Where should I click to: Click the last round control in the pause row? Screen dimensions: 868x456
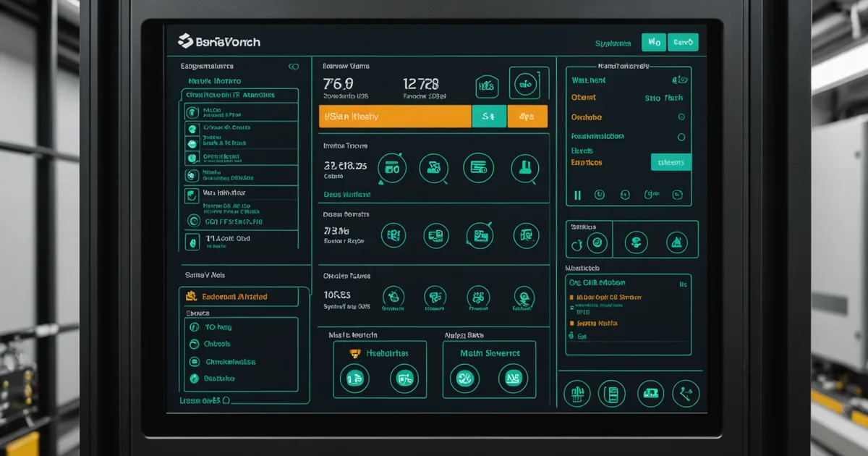[678, 195]
